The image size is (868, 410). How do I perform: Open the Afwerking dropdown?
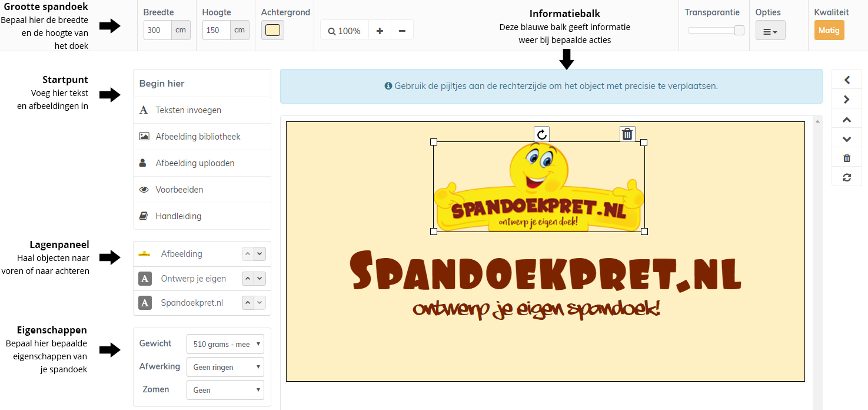[x=225, y=367]
